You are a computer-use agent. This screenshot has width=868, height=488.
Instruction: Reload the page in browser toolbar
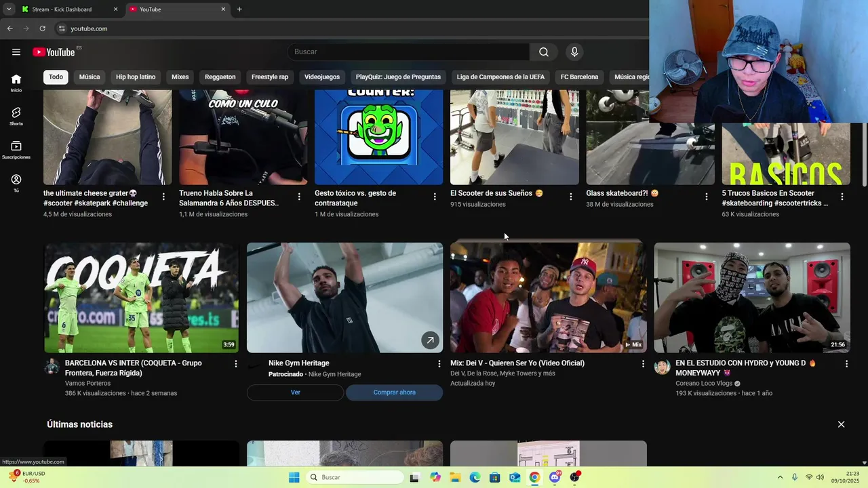point(42,28)
